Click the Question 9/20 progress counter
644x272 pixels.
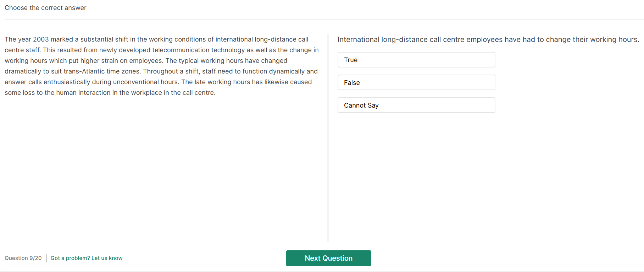coord(23,258)
